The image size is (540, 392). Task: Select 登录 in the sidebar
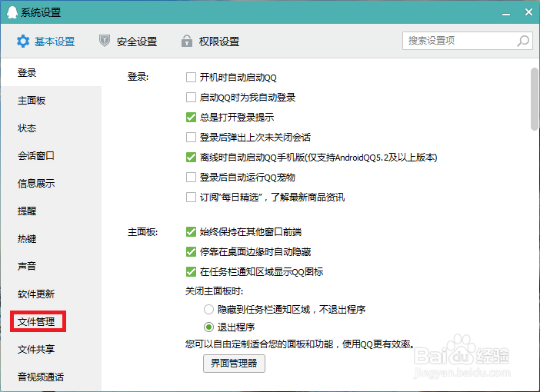tap(52, 72)
